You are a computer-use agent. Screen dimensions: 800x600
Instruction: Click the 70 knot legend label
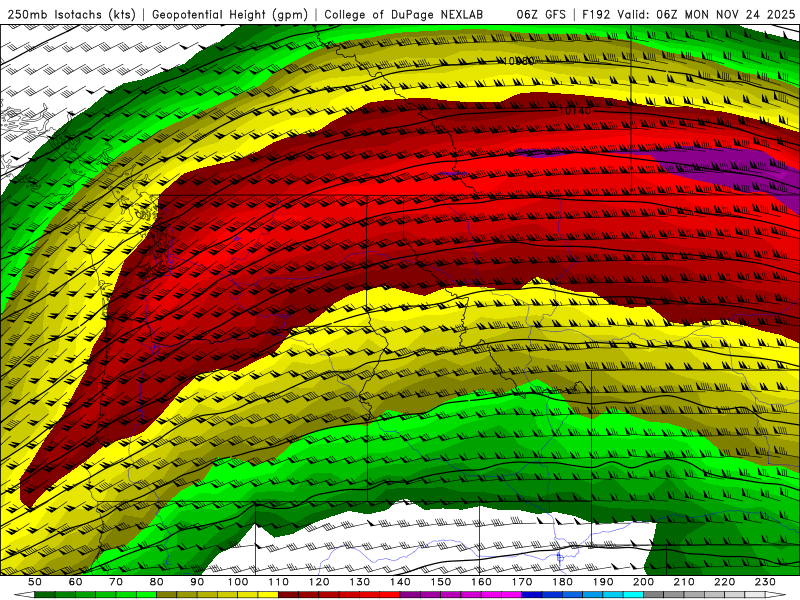click(x=116, y=582)
